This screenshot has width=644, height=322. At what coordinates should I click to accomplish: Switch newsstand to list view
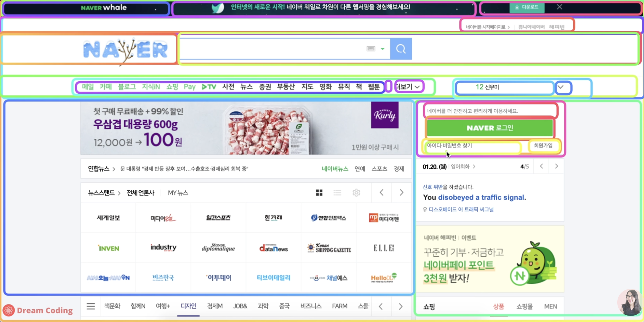point(337,193)
